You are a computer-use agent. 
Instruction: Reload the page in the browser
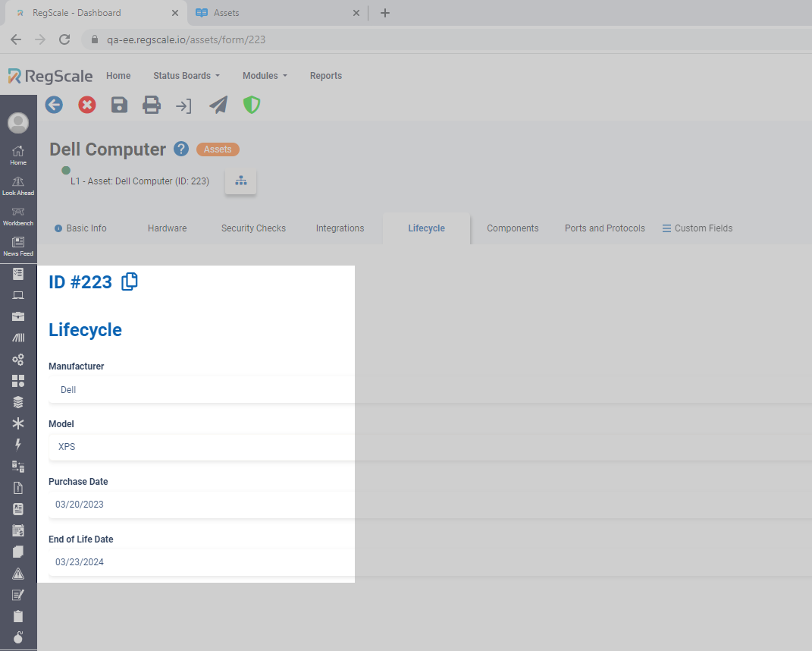coord(64,39)
